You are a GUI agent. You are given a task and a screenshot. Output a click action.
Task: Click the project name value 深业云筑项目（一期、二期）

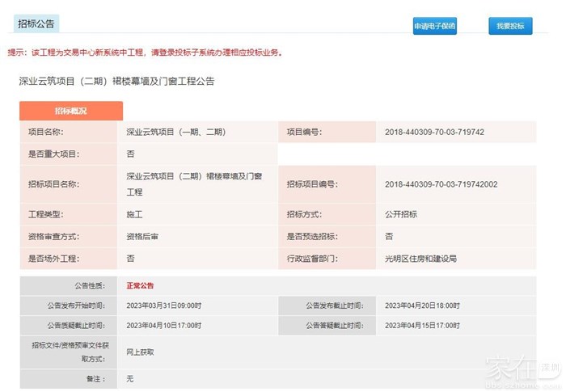tap(175, 132)
